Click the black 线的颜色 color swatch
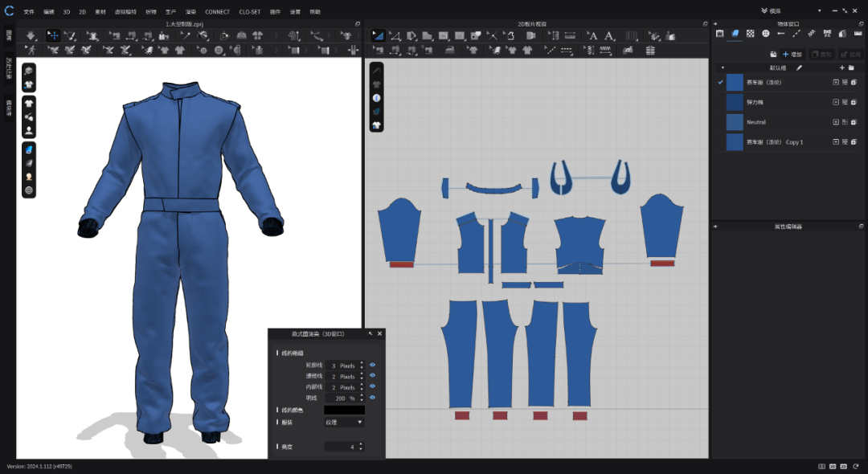Image resolution: width=868 pixels, height=474 pixels. [x=344, y=411]
